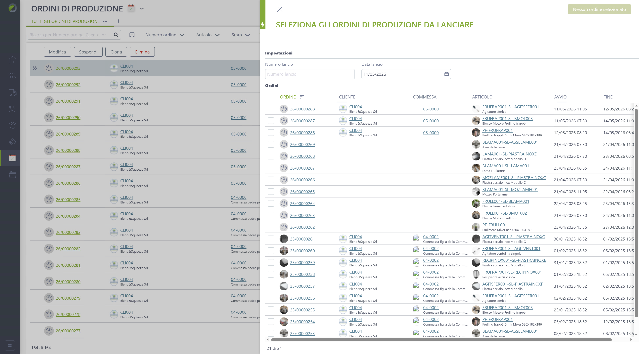The width and height of the screenshot is (644, 354).
Task: Click the sort icon next to ORDINE
Action: click(x=302, y=97)
